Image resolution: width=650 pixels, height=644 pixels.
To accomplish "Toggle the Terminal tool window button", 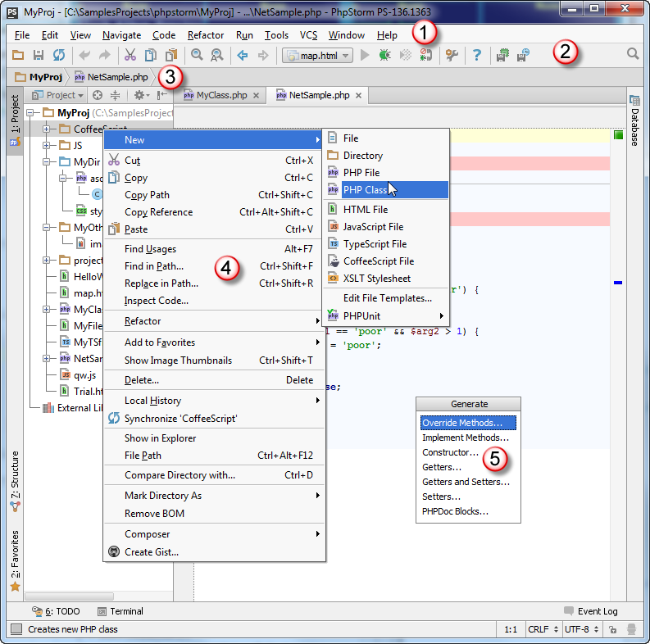I will pyautogui.click(x=120, y=611).
